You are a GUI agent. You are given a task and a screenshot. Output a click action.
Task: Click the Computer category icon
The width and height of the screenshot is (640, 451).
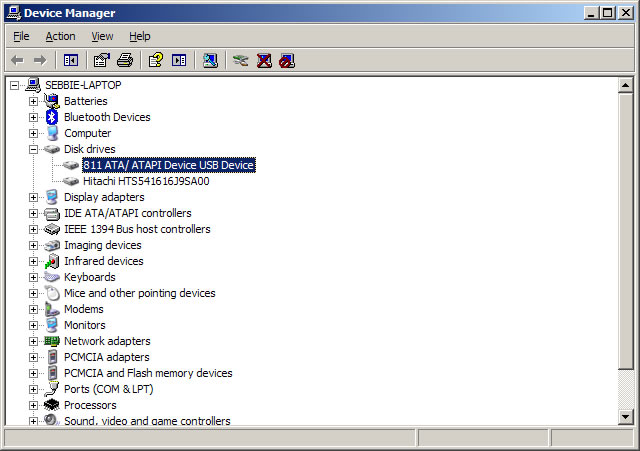52,133
